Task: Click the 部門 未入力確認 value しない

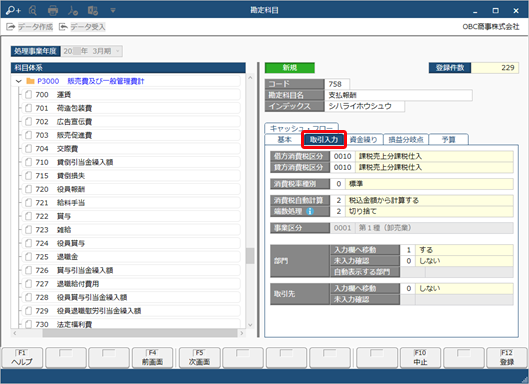Action: [x=464, y=261]
